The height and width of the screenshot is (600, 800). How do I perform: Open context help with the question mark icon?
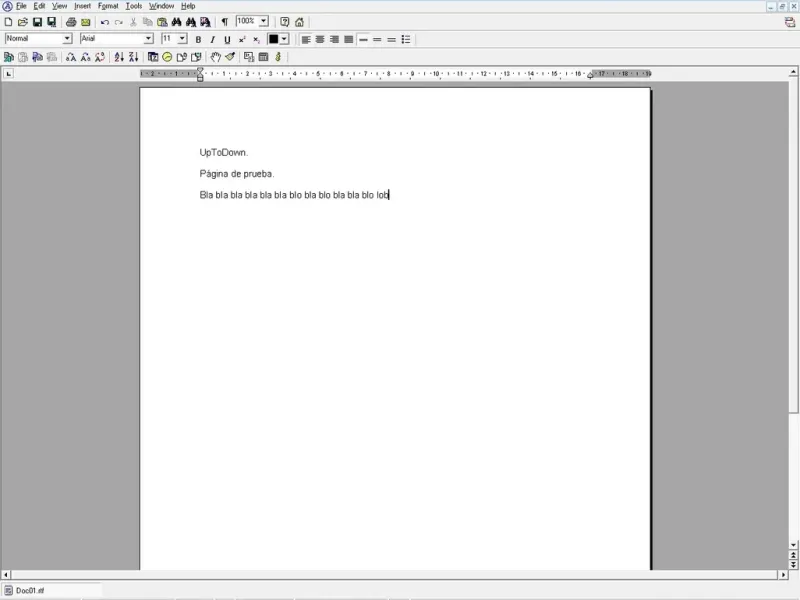tap(285, 22)
